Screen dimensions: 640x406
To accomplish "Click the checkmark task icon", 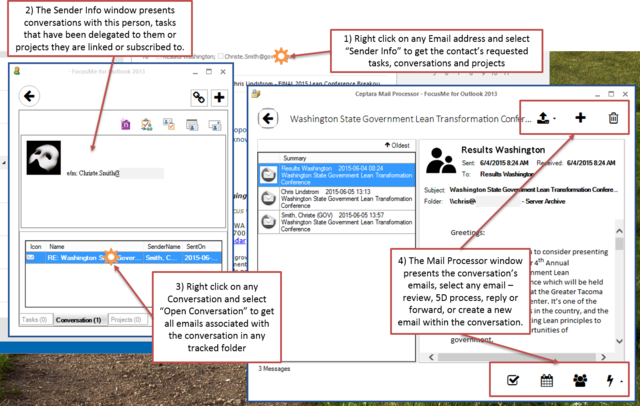I will coord(513,380).
